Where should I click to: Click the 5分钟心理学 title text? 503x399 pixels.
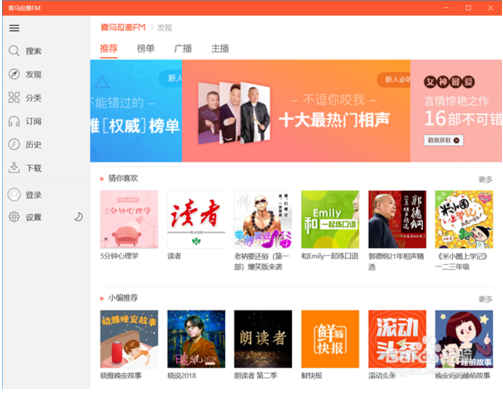pos(119,256)
